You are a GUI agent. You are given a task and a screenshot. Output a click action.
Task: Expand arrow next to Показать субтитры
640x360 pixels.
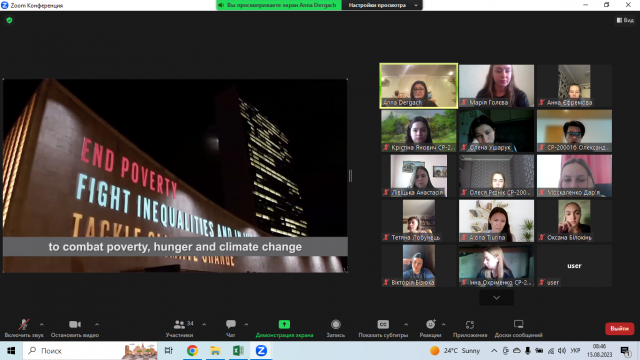406,324
